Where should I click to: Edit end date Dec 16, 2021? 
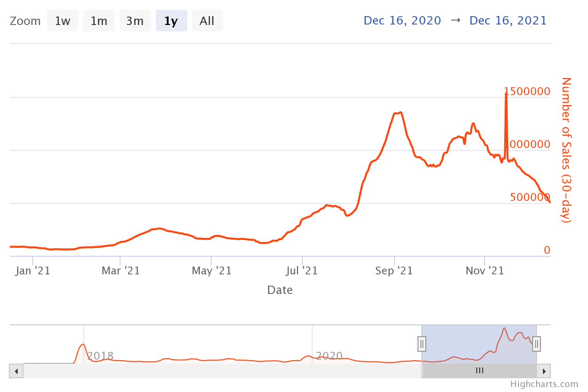(x=508, y=21)
